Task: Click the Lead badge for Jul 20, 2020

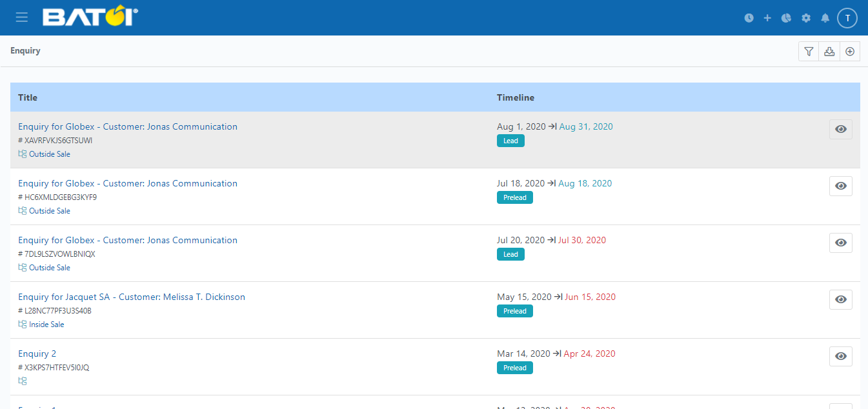Action: pos(510,254)
